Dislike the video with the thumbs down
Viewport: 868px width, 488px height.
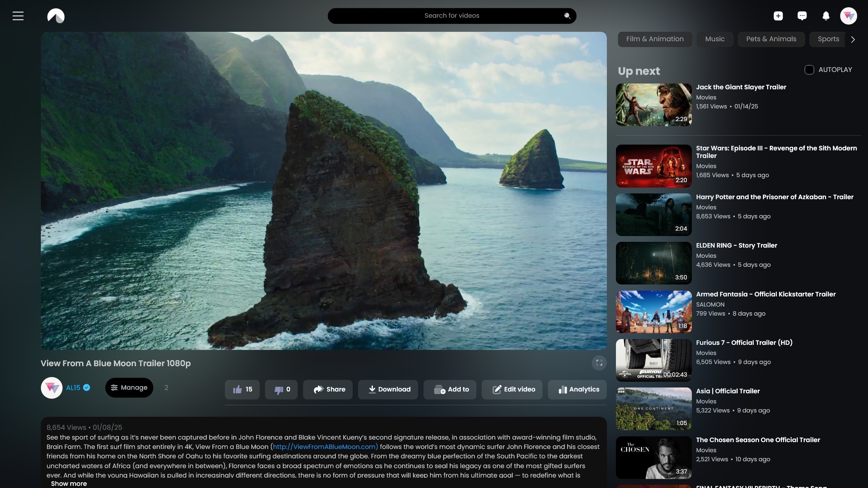pyautogui.click(x=281, y=389)
